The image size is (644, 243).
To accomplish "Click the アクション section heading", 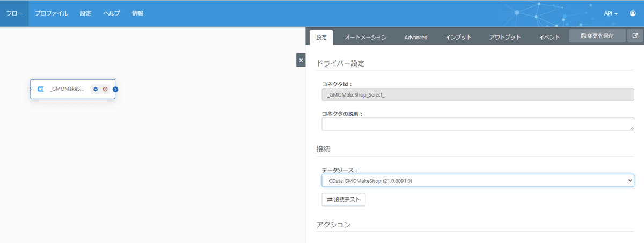I will pyautogui.click(x=334, y=224).
